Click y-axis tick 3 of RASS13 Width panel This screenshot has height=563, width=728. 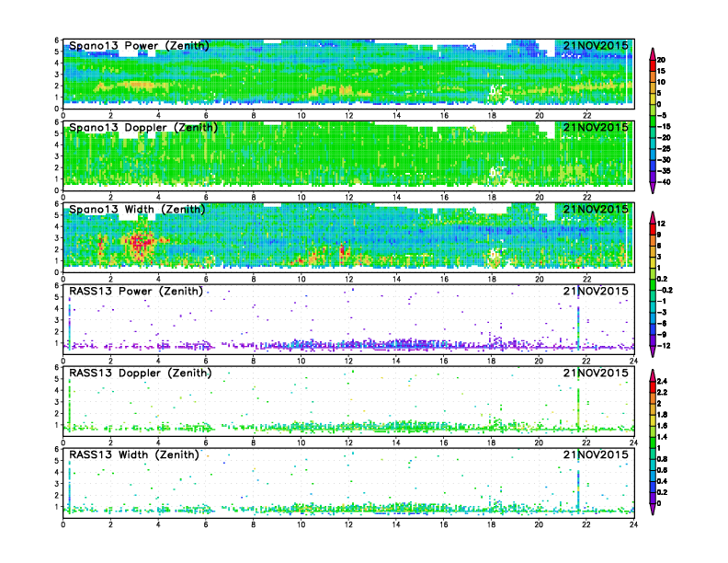tap(57, 484)
